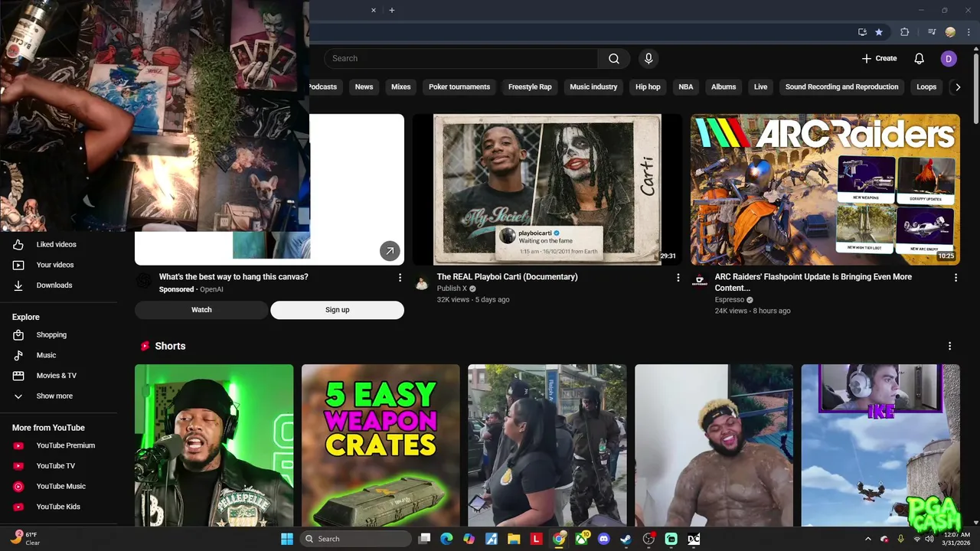Play the 5 Easy Weapon Crates short
The image size is (980, 551).
tap(381, 445)
